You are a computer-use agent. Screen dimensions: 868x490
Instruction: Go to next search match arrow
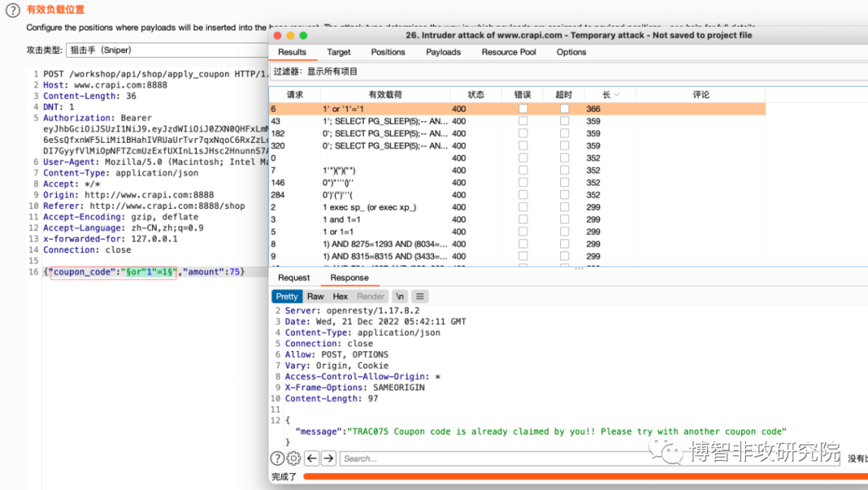(329, 459)
